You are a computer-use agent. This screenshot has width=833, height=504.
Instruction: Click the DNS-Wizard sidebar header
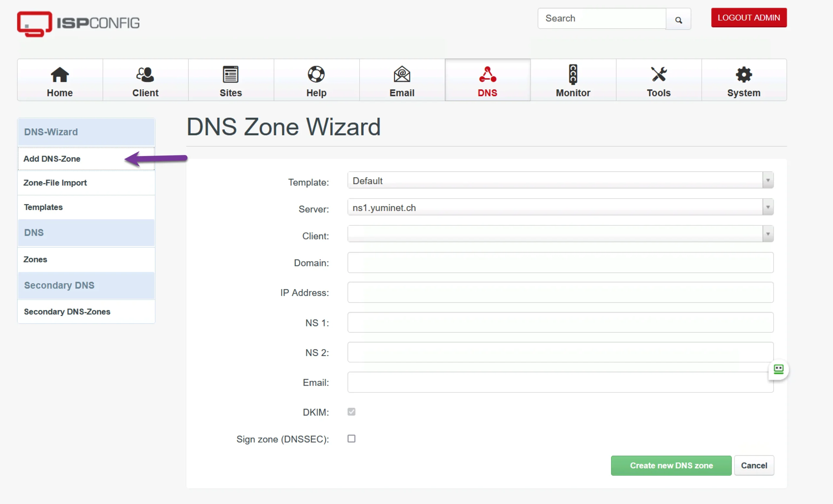(86, 132)
